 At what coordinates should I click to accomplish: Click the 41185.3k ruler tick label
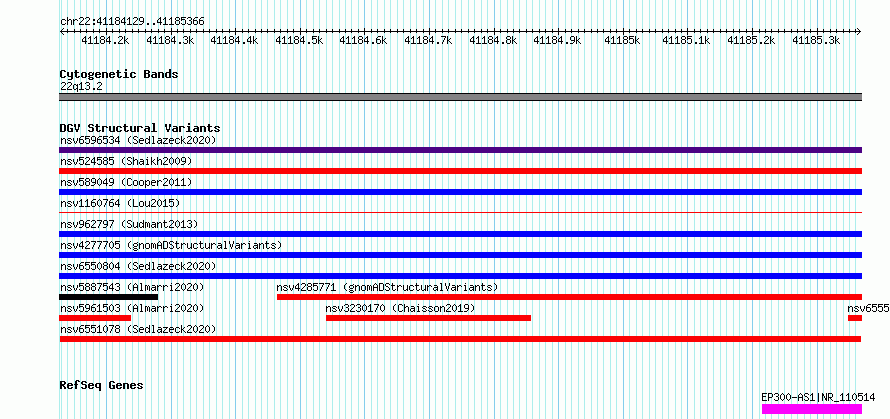(x=816, y=41)
